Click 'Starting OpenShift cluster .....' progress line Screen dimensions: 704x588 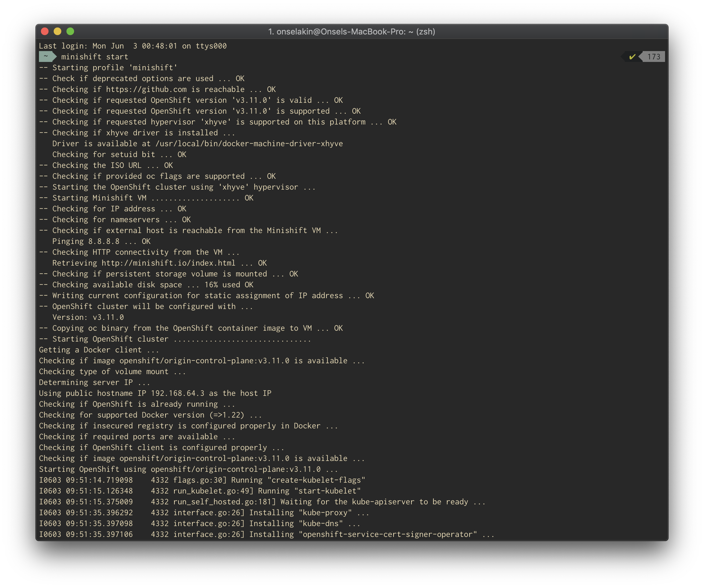point(175,339)
